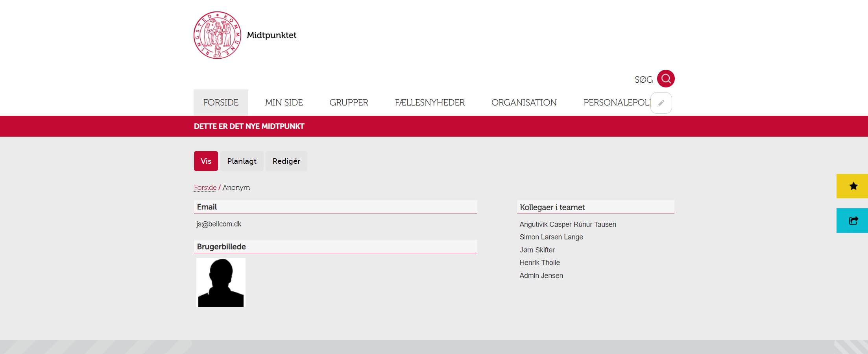Select the Vis tab
The width and height of the screenshot is (868, 354).
(x=206, y=161)
